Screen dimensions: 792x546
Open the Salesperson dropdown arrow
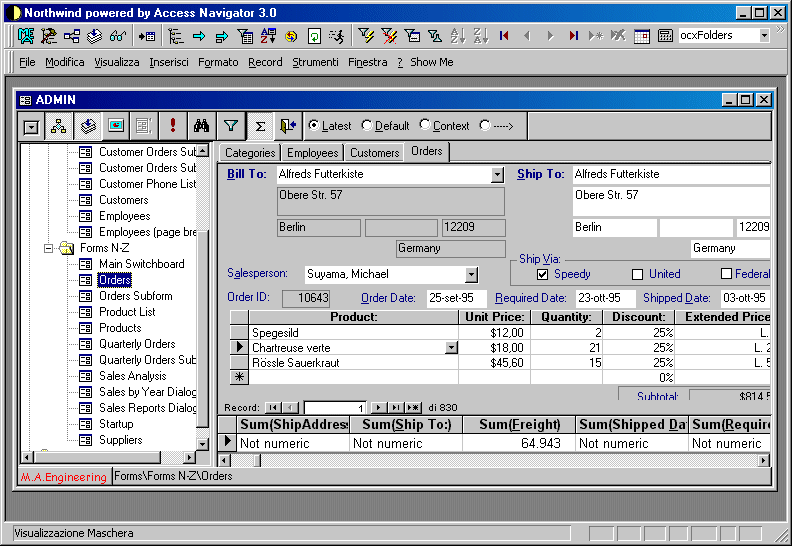click(x=472, y=275)
